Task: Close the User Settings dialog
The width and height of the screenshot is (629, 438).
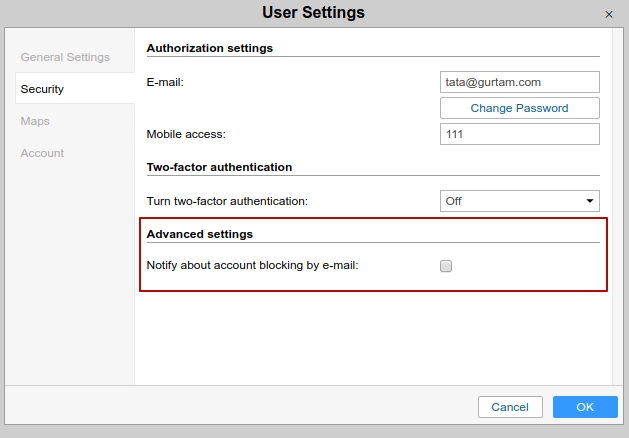Action: tap(609, 14)
